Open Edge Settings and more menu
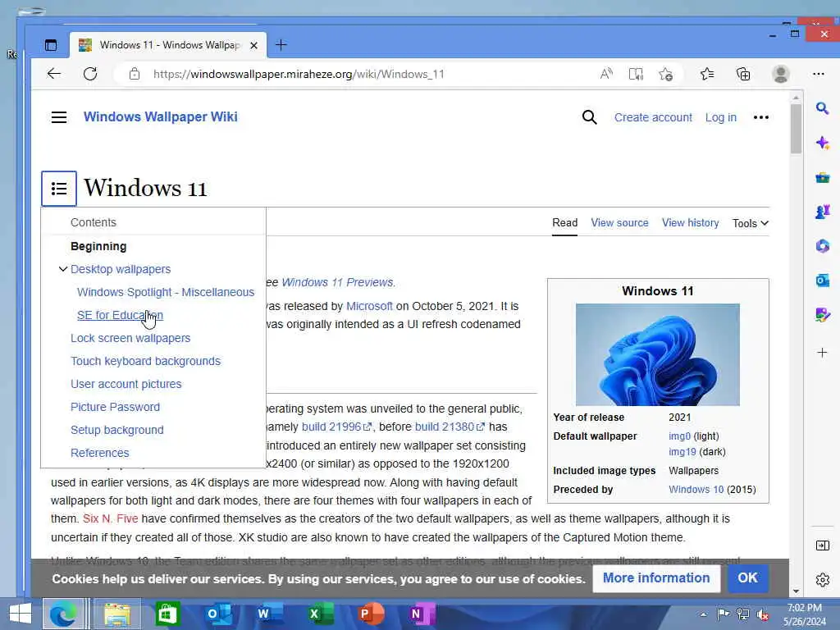840x630 pixels. coord(818,74)
